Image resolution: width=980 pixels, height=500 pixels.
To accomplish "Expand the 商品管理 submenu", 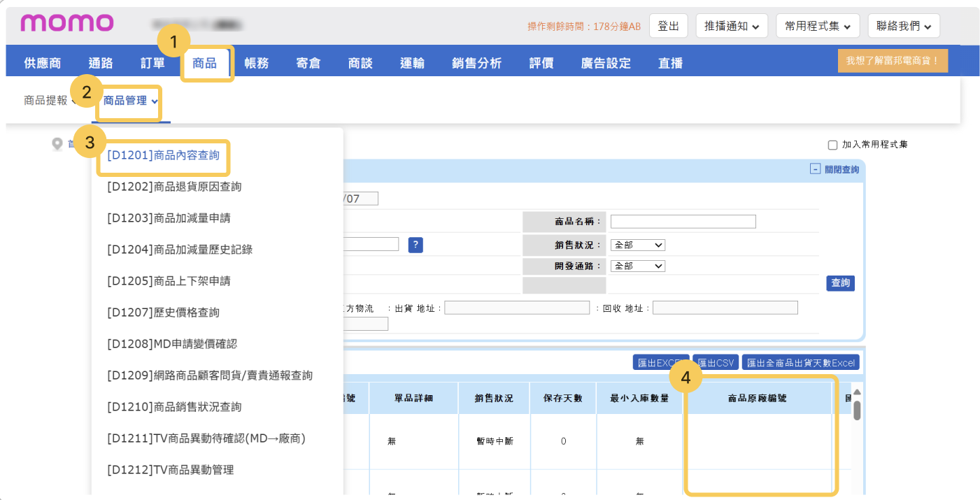I will 130,101.
